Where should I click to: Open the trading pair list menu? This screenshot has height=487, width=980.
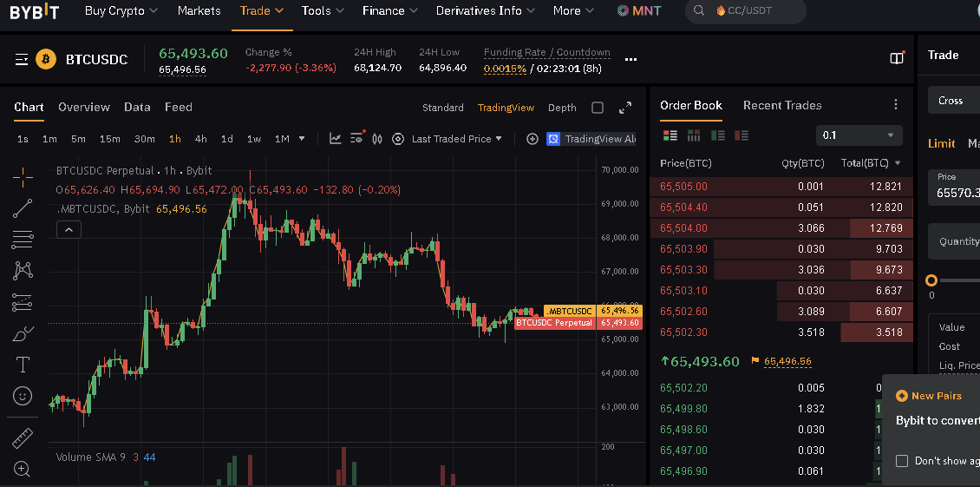pyautogui.click(x=22, y=60)
